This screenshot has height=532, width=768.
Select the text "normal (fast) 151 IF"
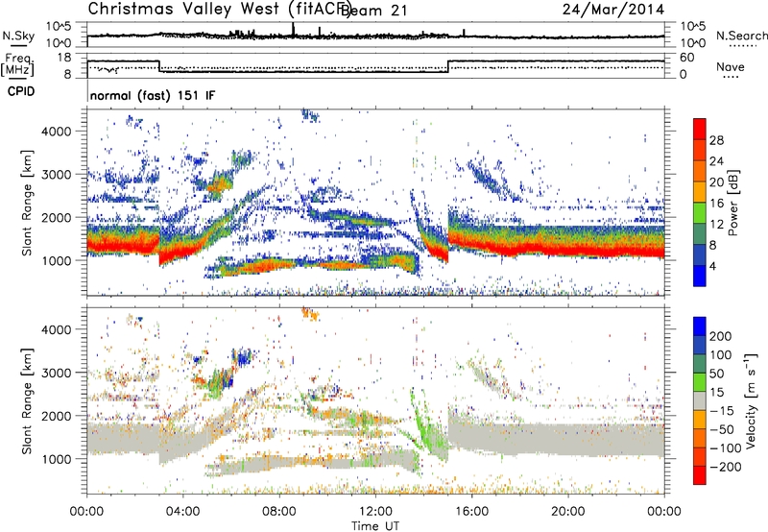point(153,95)
